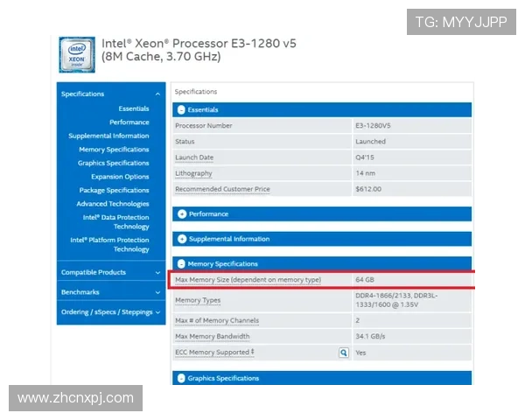The image size is (525, 420).
Task: Click the Memory Specifications header bar
Action: coord(322,264)
